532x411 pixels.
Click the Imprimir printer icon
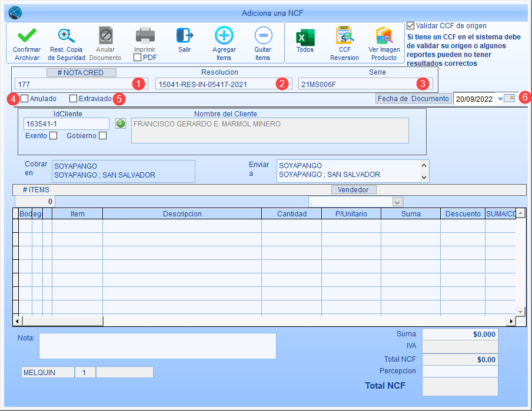pos(145,35)
